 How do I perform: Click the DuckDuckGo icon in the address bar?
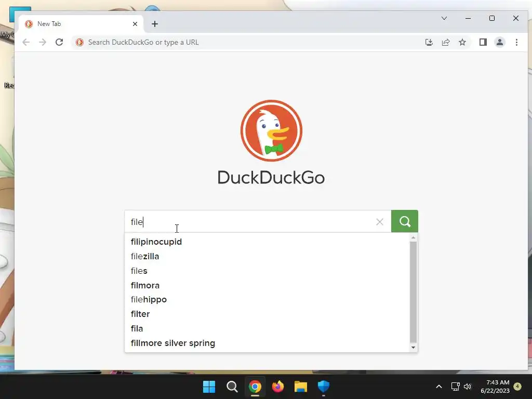pos(79,43)
